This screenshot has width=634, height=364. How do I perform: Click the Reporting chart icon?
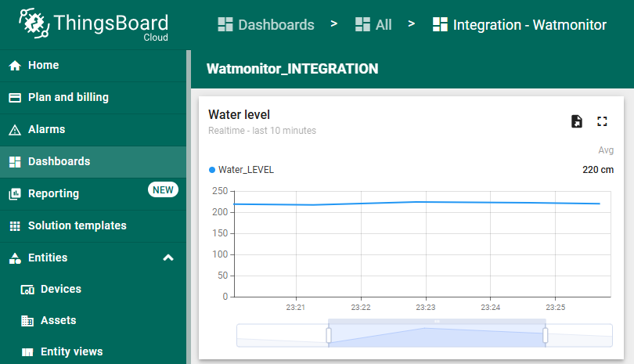(15, 194)
